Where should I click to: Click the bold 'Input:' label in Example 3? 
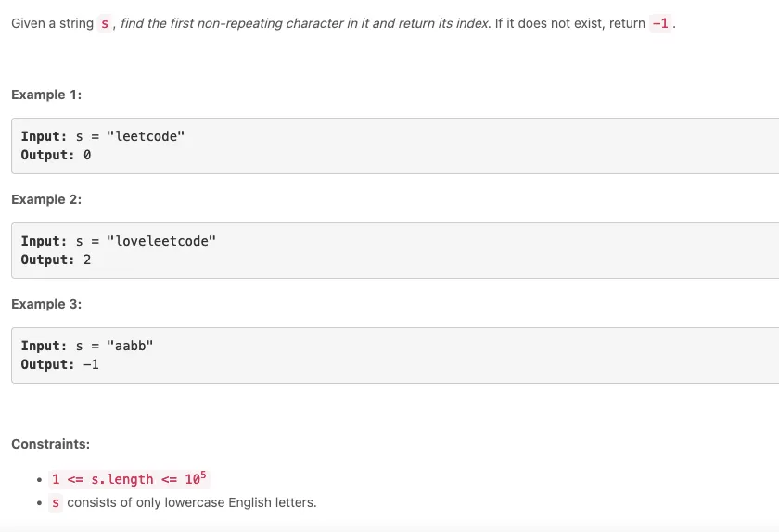[x=44, y=346]
